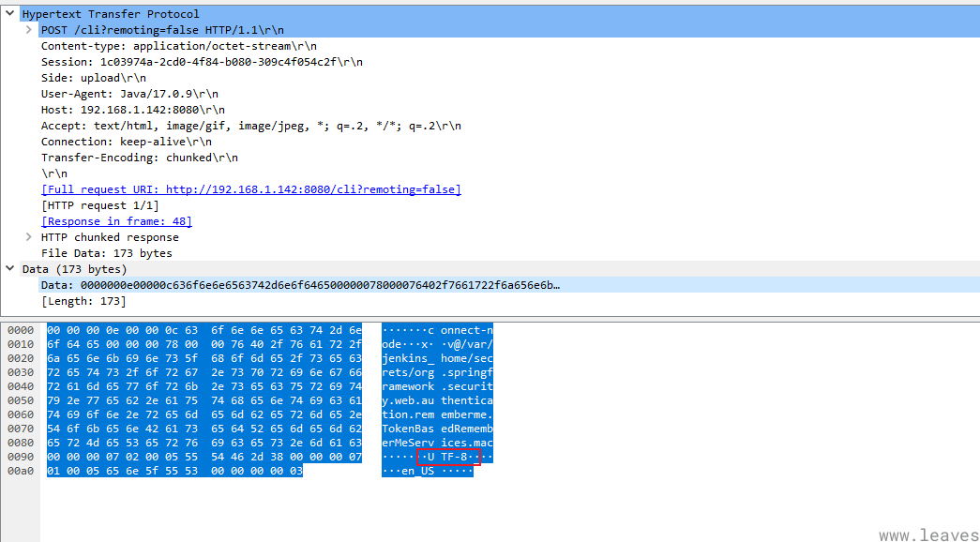The height and width of the screenshot is (542, 980).
Task: Select the Transfer-Encoding chunked header
Action: tap(139, 158)
